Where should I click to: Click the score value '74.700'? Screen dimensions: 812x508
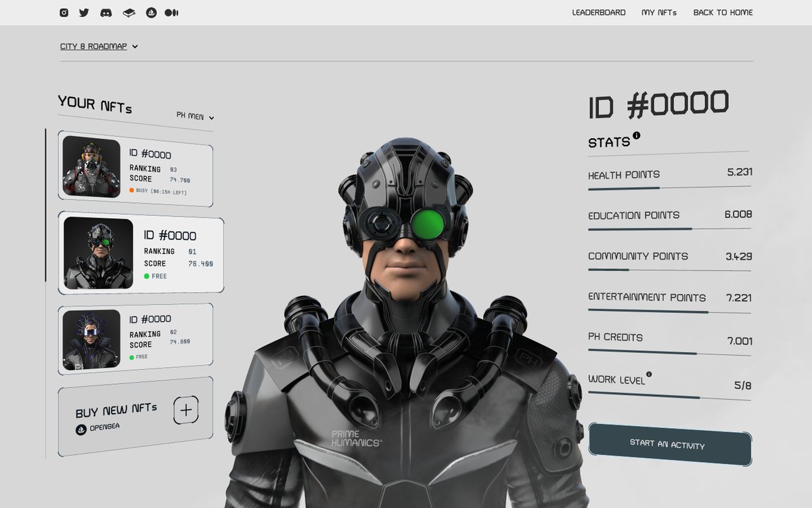[180, 180]
